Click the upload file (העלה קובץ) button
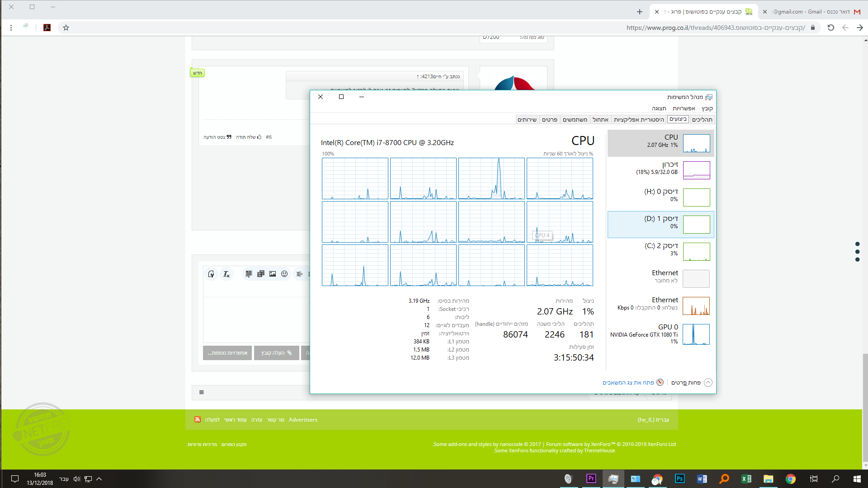 tap(276, 353)
